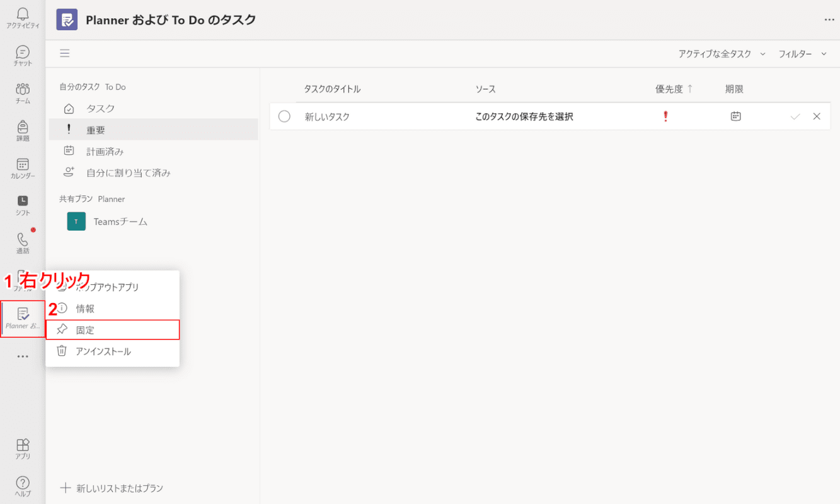The width and height of the screenshot is (840, 504).
Task: Click the Teamsチーム plan avatar
Action: [76, 221]
